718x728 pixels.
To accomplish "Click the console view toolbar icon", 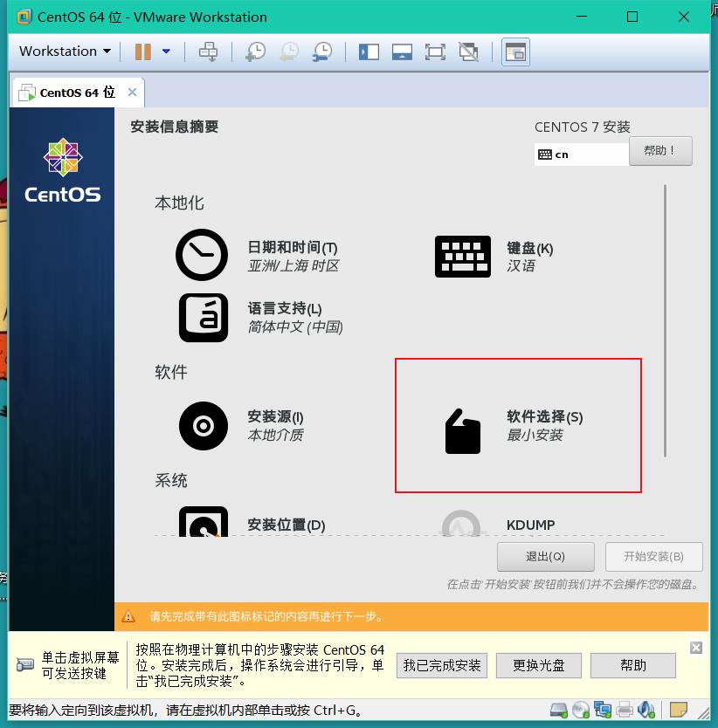I will (x=515, y=52).
